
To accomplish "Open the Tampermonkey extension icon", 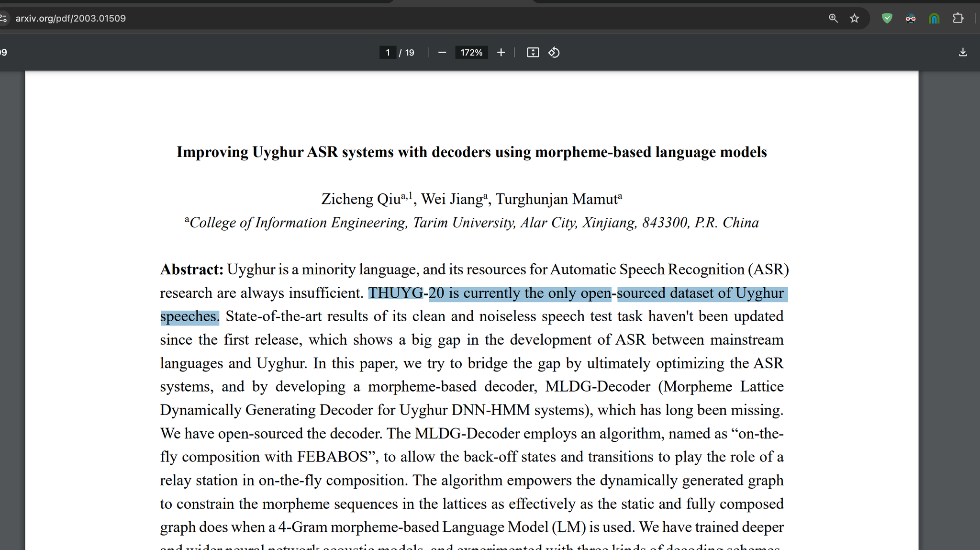I will pyautogui.click(x=911, y=18).
